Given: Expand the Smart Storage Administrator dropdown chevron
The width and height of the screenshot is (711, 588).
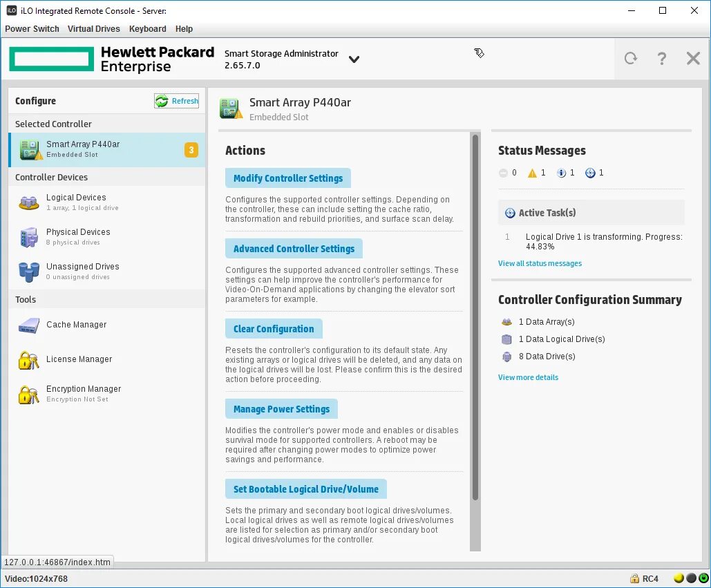Looking at the screenshot, I should [x=354, y=59].
